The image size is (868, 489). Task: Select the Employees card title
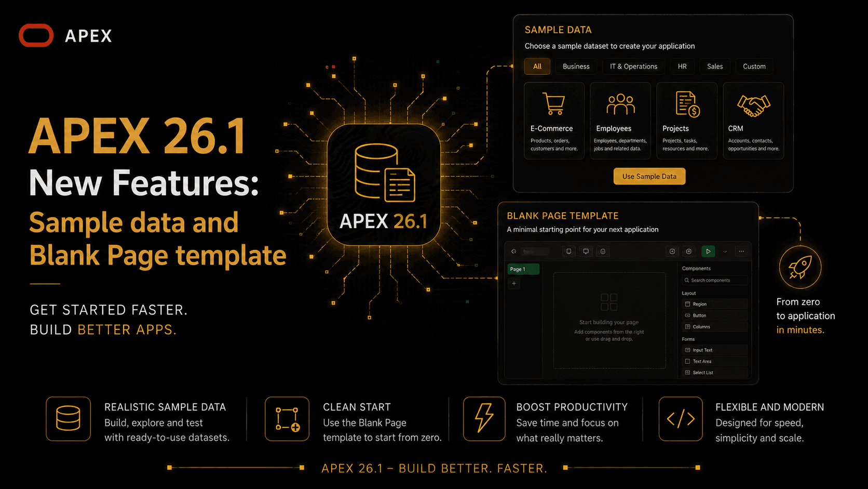(x=614, y=128)
